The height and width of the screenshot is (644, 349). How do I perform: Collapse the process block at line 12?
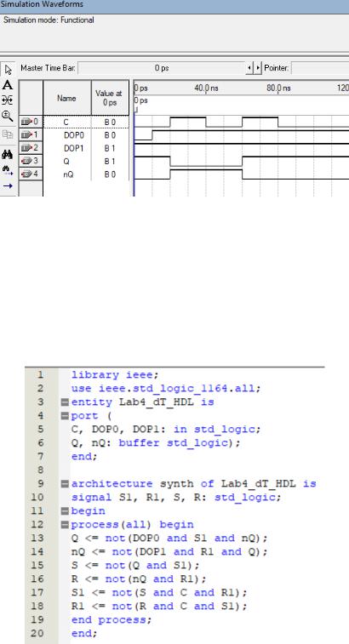pyautogui.click(x=65, y=525)
